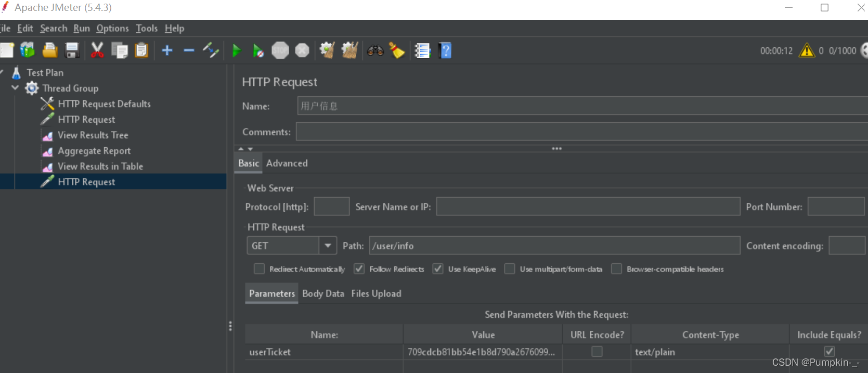Uncheck Follow Redirects checkbox

[x=359, y=269]
